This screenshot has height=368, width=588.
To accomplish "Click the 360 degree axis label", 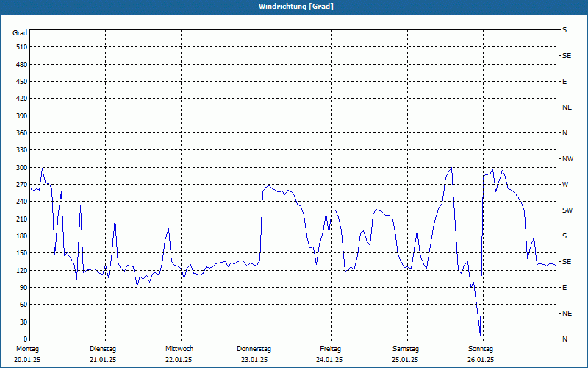I will click(22, 133).
